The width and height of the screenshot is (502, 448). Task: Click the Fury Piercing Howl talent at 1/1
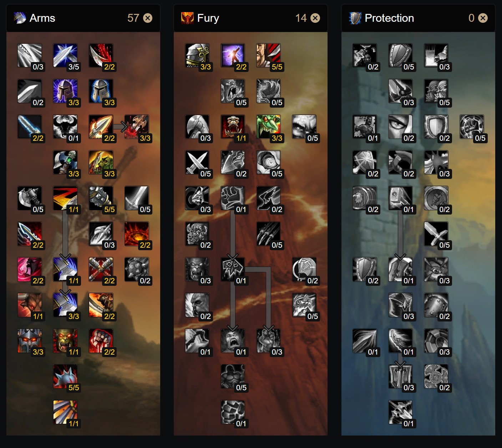pos(233,127)
